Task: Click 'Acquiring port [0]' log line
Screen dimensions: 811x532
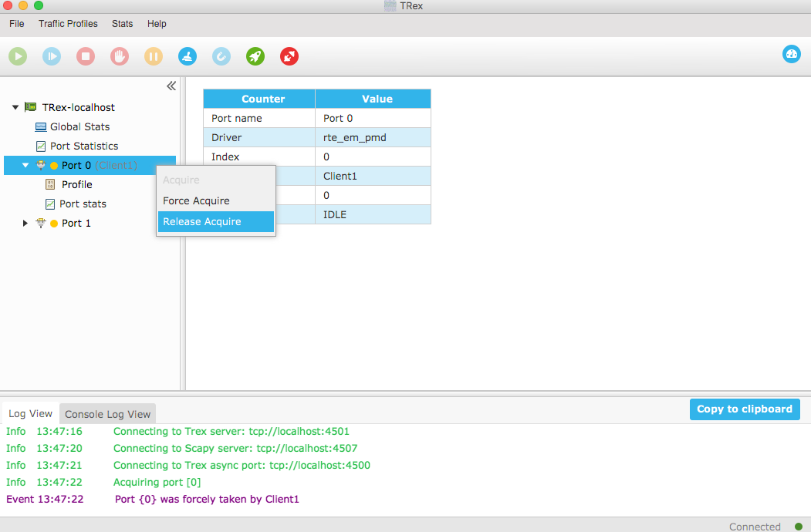Action: tap(157, 483)
